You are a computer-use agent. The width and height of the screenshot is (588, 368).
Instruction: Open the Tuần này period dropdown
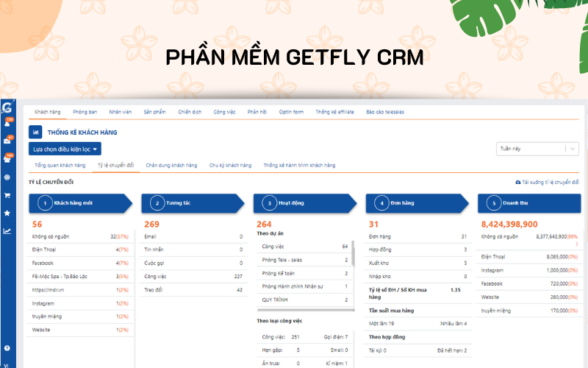(537, 149)
